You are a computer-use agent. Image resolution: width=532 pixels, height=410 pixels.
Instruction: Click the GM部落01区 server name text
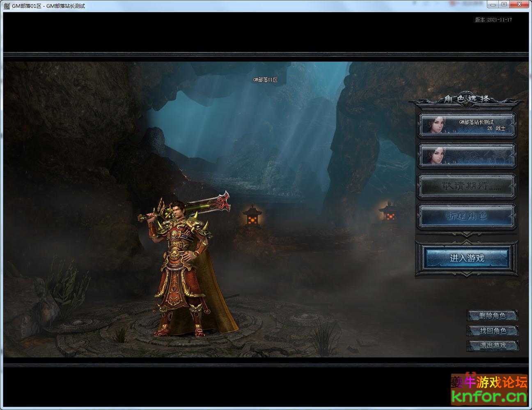(x=265, y=80)
